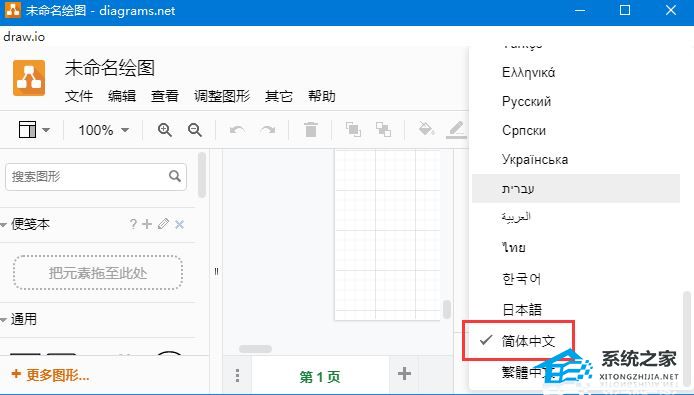Click the delete trash icon
This screenshot has width=694, height=395.
point(311,130)
